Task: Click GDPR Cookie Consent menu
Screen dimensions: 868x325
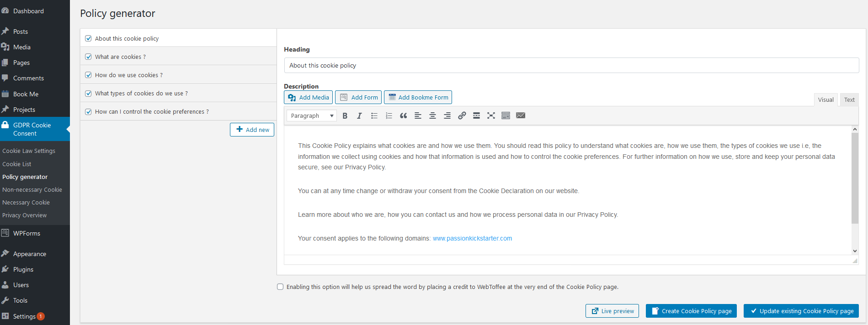Action: [35, 129]
